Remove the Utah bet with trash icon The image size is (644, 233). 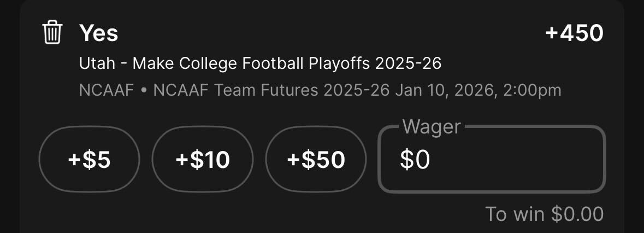tap(52, 33)
